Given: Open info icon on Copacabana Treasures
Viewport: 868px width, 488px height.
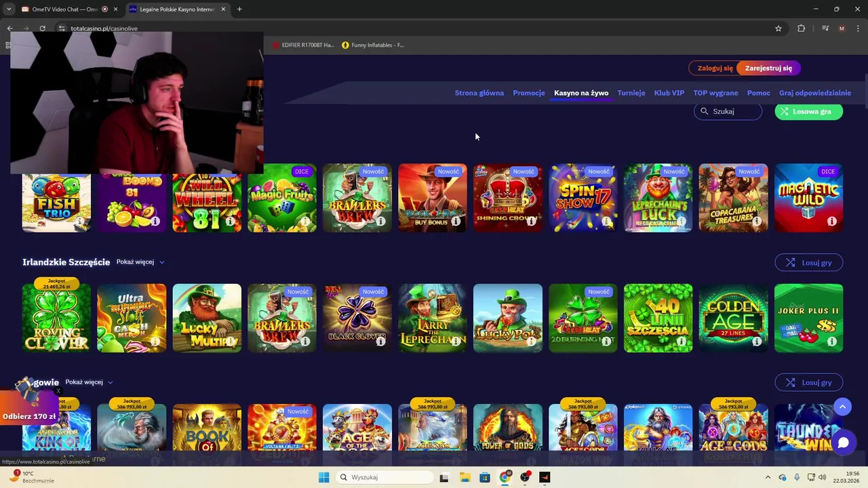Looking at the screenshot, I should pyautogui.click(x=757, y=221).
